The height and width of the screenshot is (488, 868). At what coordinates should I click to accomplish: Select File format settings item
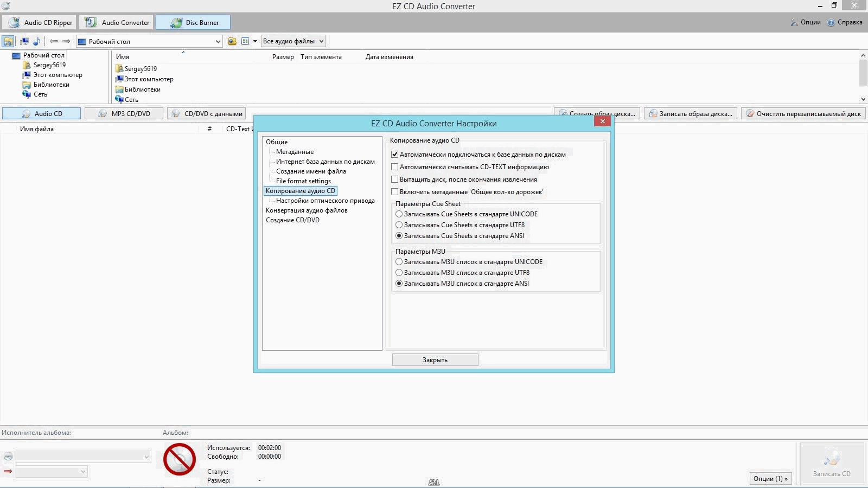tap(303, 181)
